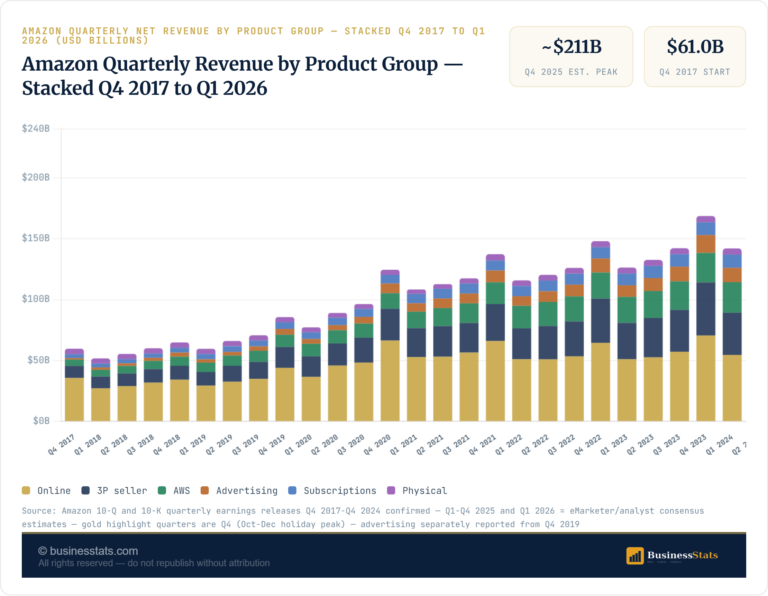Image resolution: width=768 pixels, height=596 pixels.
Task: Open the businessstats.com footer link
Action: tap(88, 551)
